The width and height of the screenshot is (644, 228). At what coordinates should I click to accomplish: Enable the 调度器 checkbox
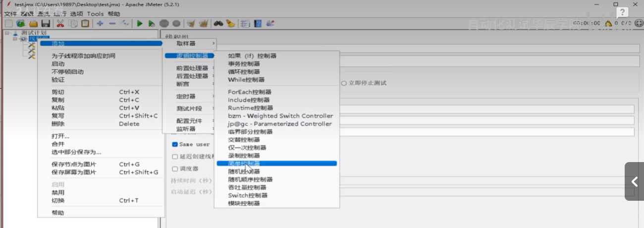click(x=175, y=169)
